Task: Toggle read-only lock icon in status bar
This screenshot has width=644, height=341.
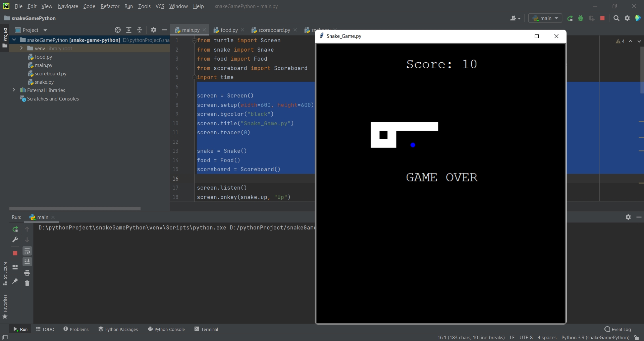Action: pyautogui.click(x=636, y=338)
